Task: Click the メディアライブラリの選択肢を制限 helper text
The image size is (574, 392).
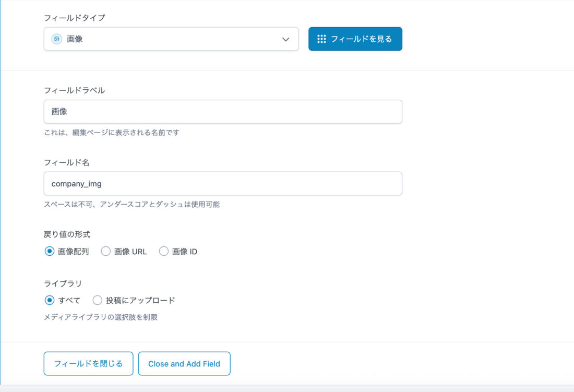Action: click(x=101, y=317)
